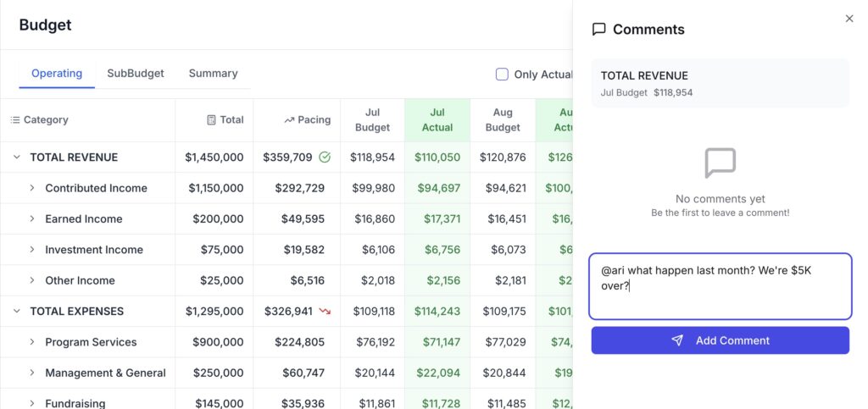
Task: Expand the Program Services row
Action: coord(32,342)
